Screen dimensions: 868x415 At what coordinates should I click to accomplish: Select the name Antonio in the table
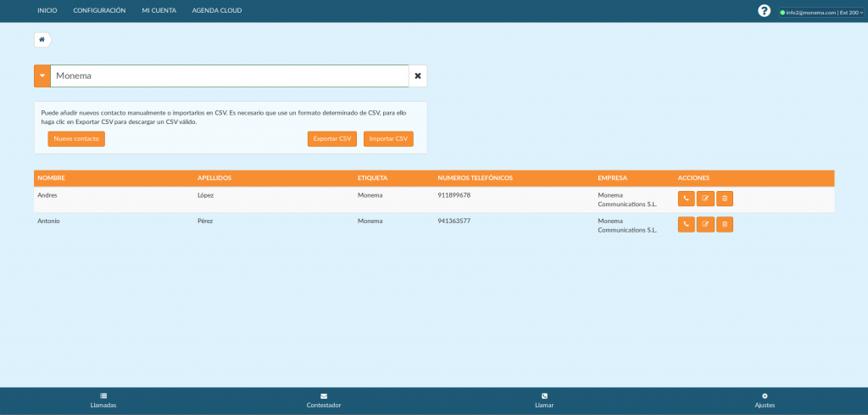tap(48, 221)
